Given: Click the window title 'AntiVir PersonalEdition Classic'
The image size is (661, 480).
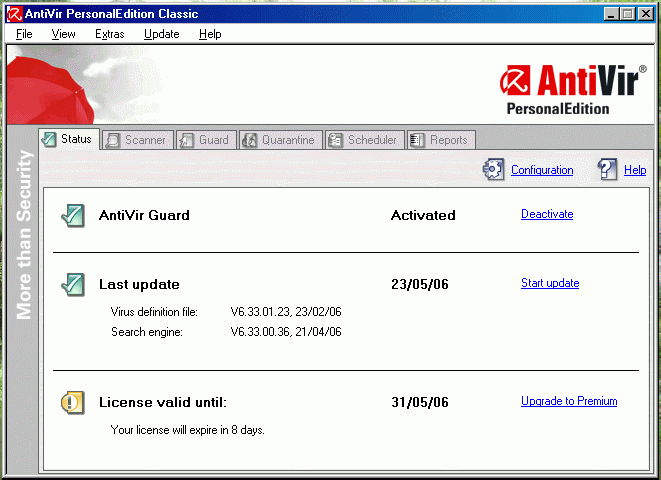Looking at the screenshot, I should click(x=111, y=14).
